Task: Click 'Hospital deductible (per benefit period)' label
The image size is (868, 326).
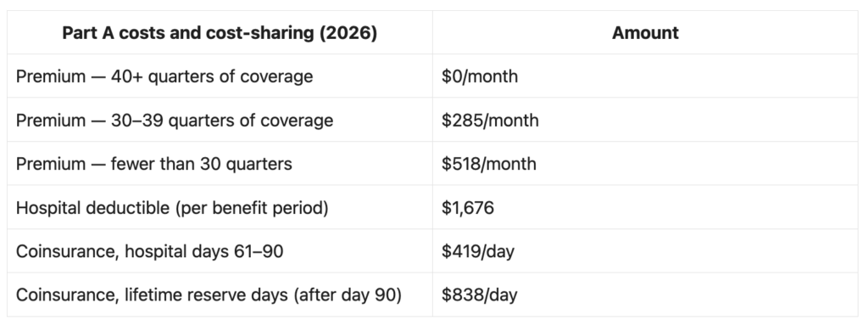Action: point(172,208)
